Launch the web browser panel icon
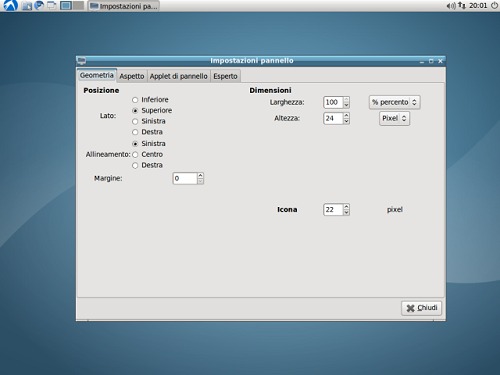The image size is (500, 375). [x=39, y=5]
